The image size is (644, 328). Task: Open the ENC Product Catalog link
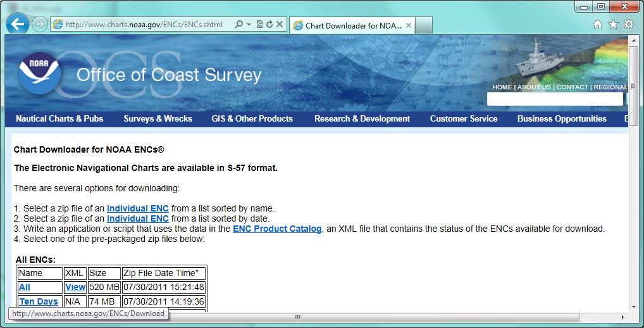(x=277, y=229)
